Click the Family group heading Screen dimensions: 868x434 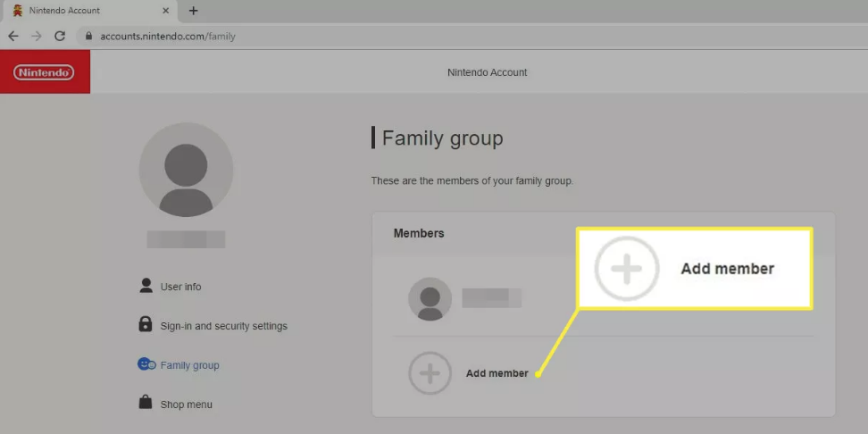pos(442,138)
